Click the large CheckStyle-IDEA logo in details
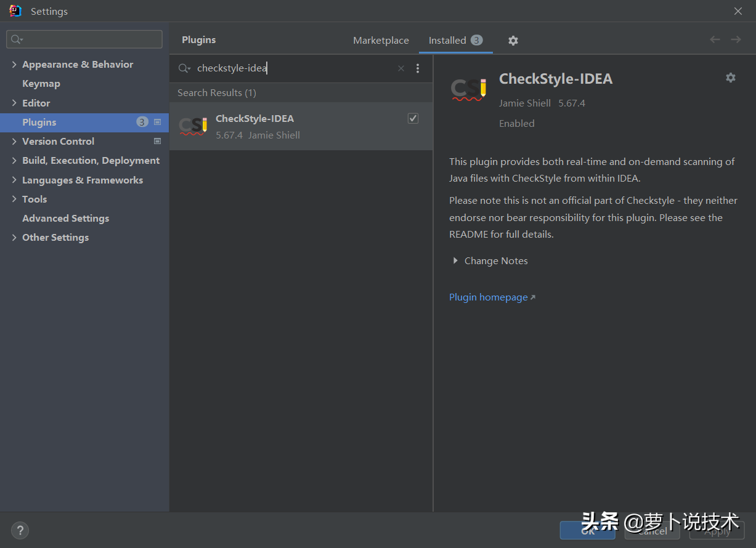Viewport: 756px width, 548px height. tap(469, 90)
